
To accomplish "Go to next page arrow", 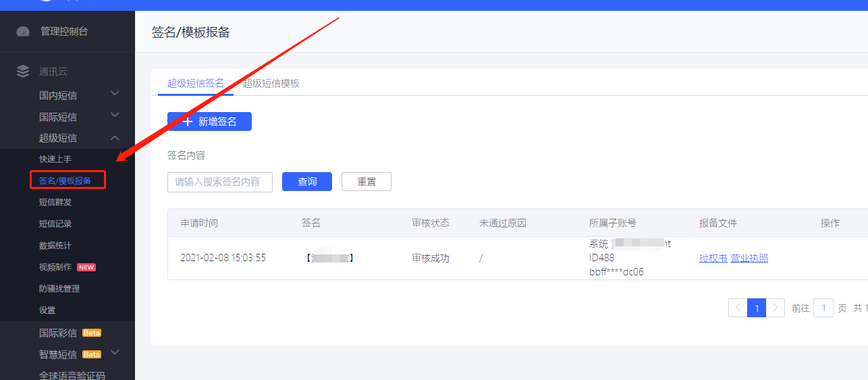I will (x=776, y=308).
